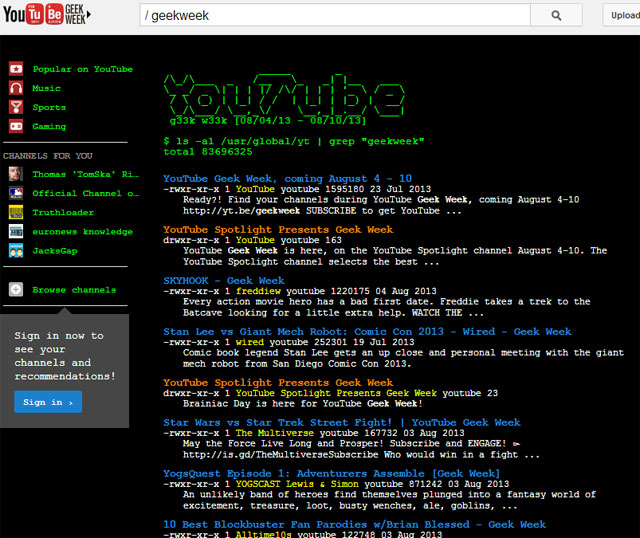Viewport: 640px width, 538px height.
Task: Open 'Stan Lee vs Giant Mech Robot' result
Action: tap(367, 331)
